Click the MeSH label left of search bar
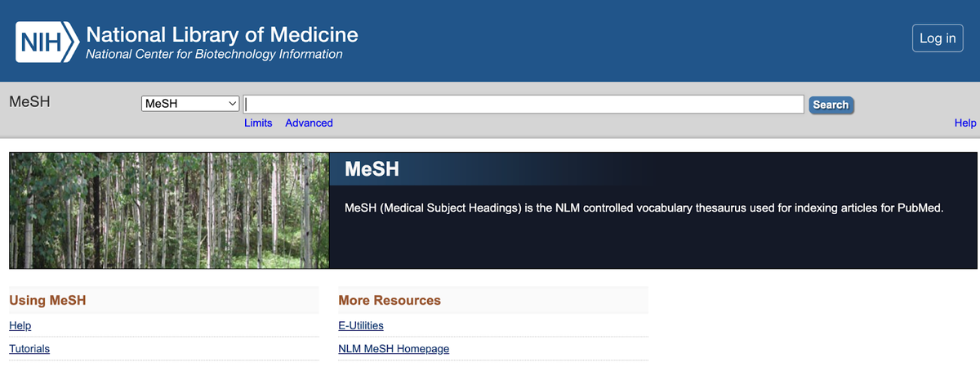The width and height of the screenshot is (980, 389). (29, 102)
